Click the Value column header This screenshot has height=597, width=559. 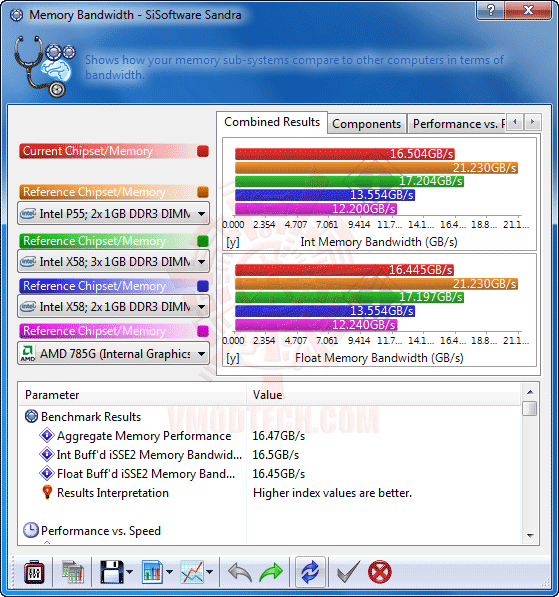pyautogui.click(x=384, y=395)
